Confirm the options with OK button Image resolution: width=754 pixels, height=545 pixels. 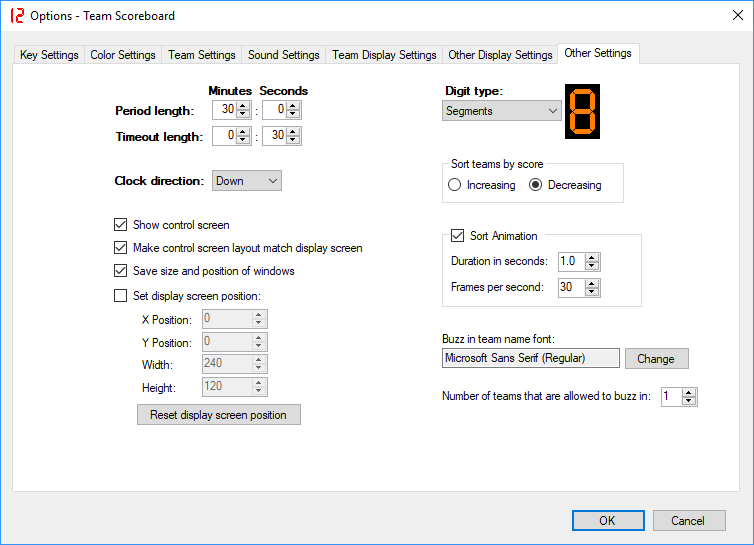click(x=608, y=520)
